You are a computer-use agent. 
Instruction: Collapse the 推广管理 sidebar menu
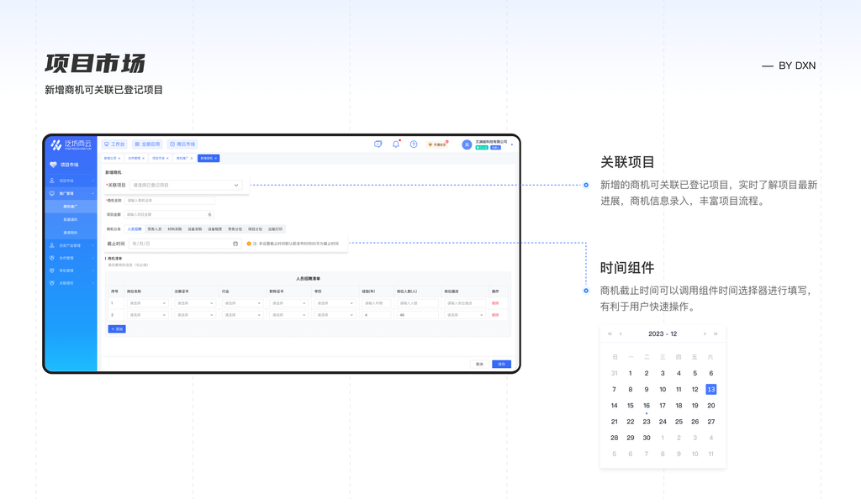click(x=71, y=193)
